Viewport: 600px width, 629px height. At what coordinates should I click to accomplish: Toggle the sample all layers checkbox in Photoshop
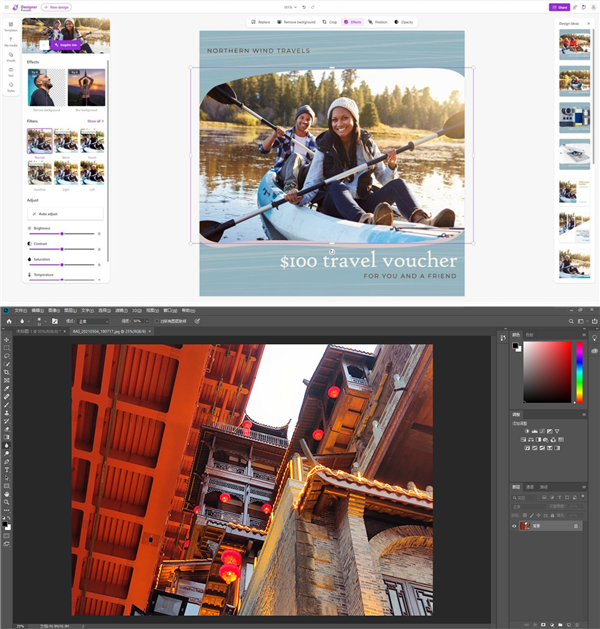[157, 321]
